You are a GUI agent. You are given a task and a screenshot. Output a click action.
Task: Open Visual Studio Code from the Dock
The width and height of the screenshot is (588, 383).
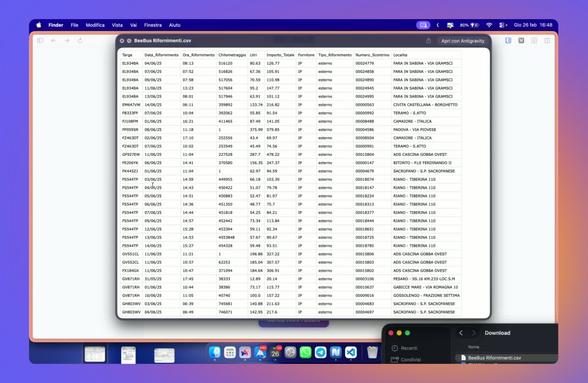tap(351, 352)
